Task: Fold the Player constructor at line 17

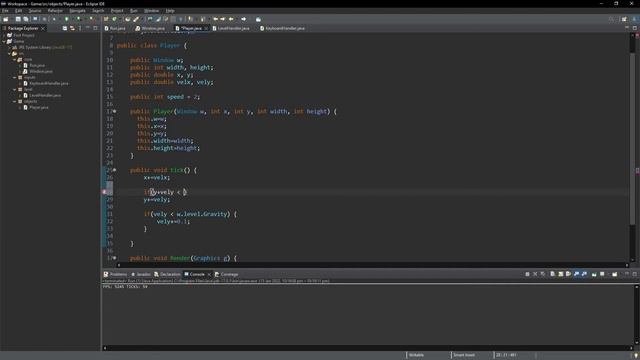Action: [x=115, y=111]
